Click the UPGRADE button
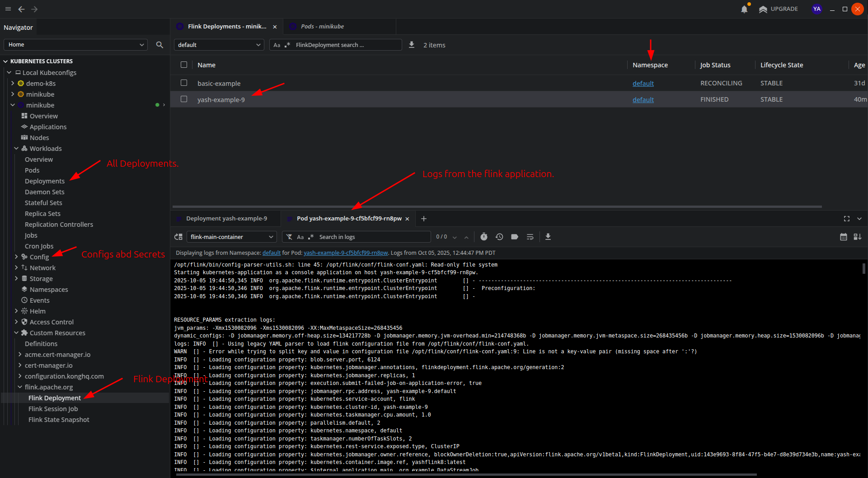 coord(779,9)
